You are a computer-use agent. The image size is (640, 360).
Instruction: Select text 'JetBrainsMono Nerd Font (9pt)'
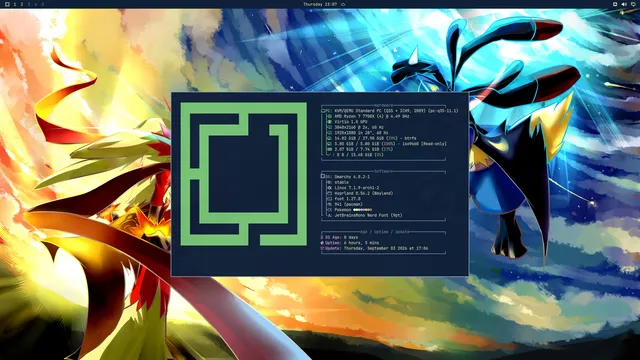click(x=368, y=215)
